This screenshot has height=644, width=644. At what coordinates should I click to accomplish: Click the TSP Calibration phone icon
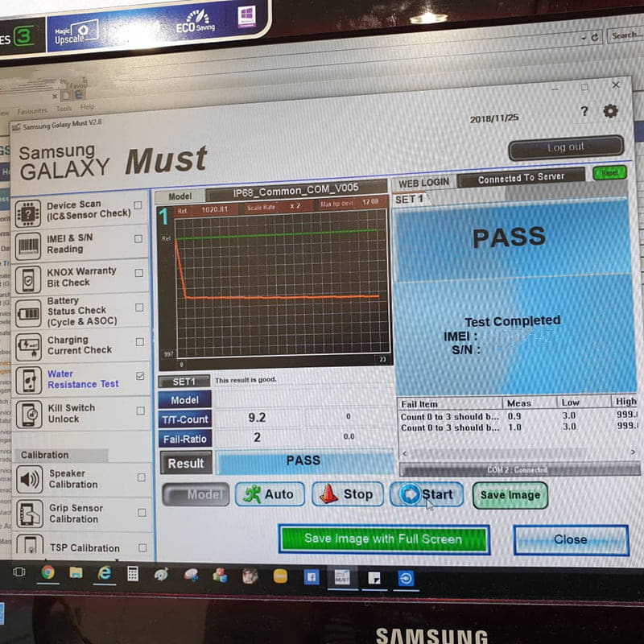(x=30, y=545)
